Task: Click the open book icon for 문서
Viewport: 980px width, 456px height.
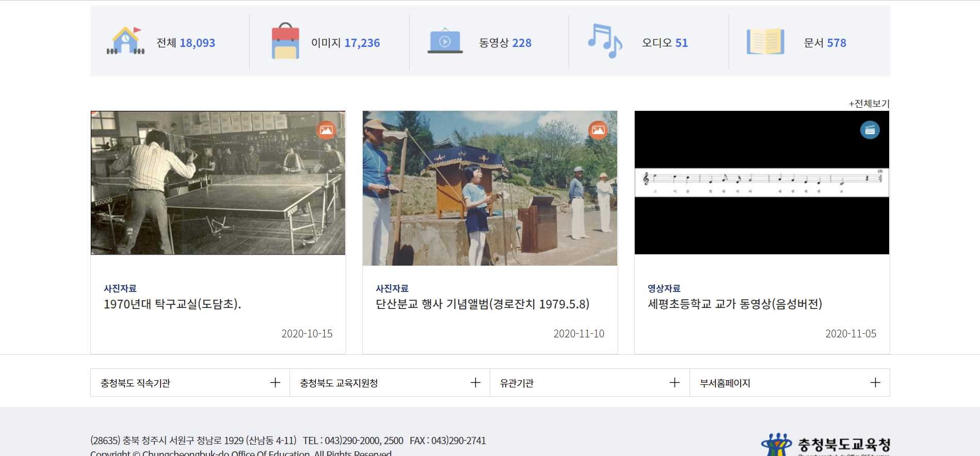Action: tap(765, 42)
